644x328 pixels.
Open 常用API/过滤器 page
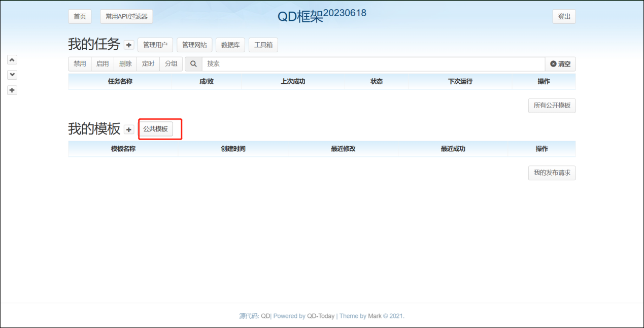[126, 16]
